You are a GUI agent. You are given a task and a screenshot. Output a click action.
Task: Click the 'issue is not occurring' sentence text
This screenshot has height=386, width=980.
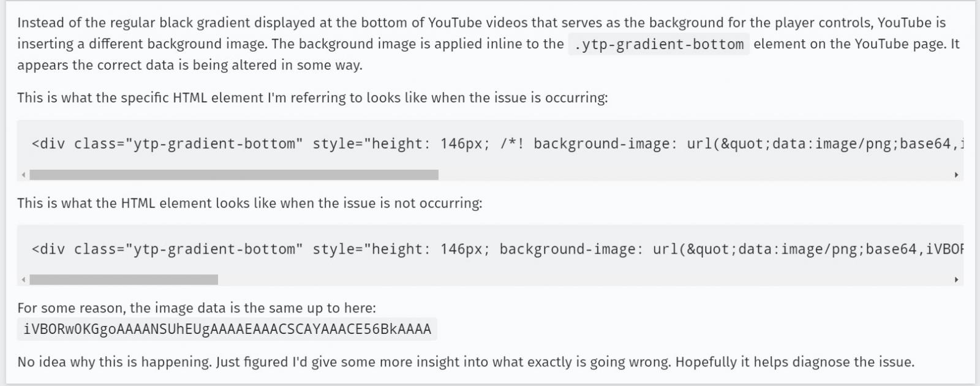click(x=250, y=203)
